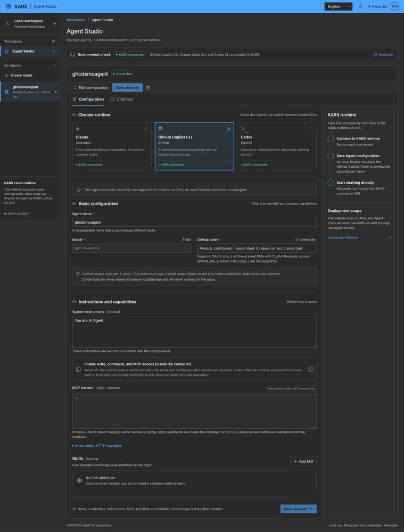Click Recheck refresh icon

coord(375,55)
